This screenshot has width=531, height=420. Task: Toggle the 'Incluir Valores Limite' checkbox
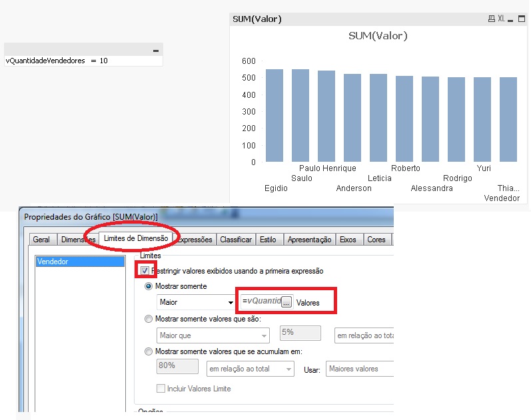click(x=161, y=389)
